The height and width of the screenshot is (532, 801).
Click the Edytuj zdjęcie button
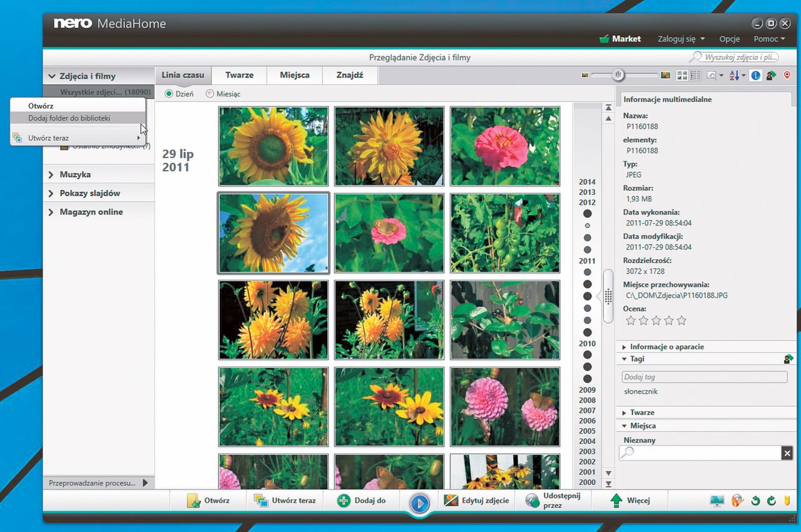click(476, 501)
